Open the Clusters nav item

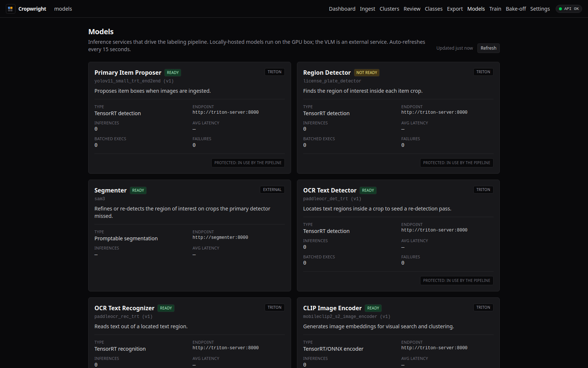click(x=389, y=9)
